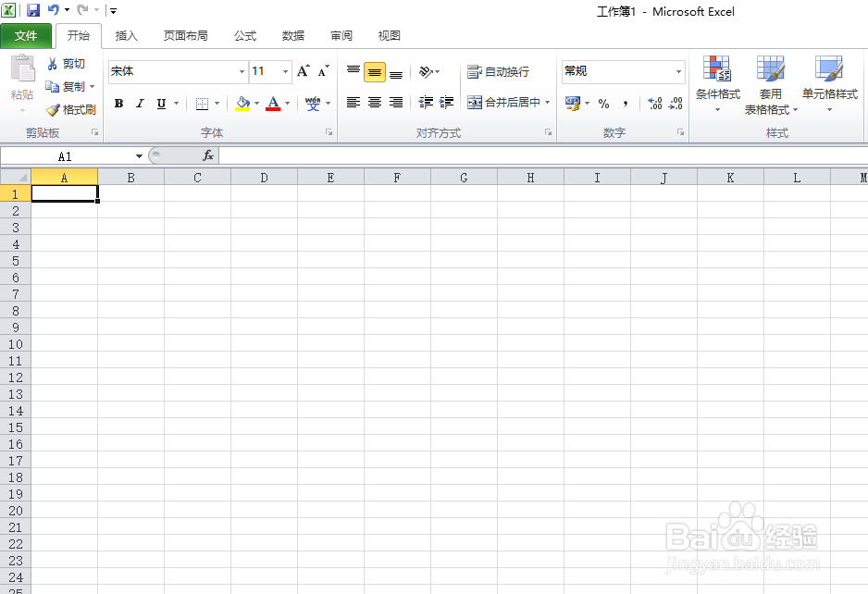Switch to the 插入 ribbon tab
868x594 pixels.
pos(126,36)
